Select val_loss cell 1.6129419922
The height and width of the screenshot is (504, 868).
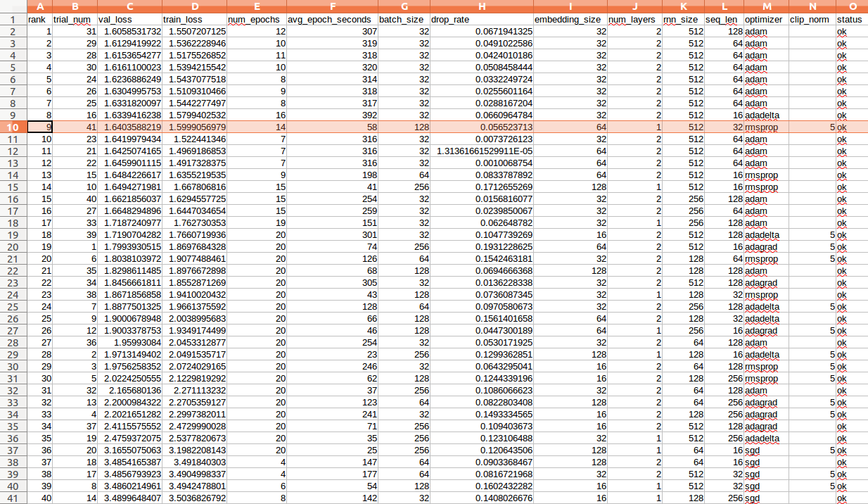[x=132, y=44]
